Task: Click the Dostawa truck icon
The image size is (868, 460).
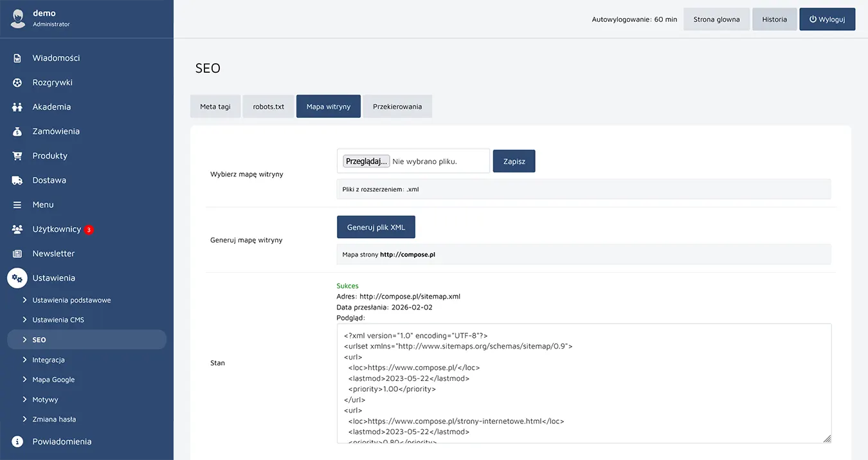Action: coord(17,180)
